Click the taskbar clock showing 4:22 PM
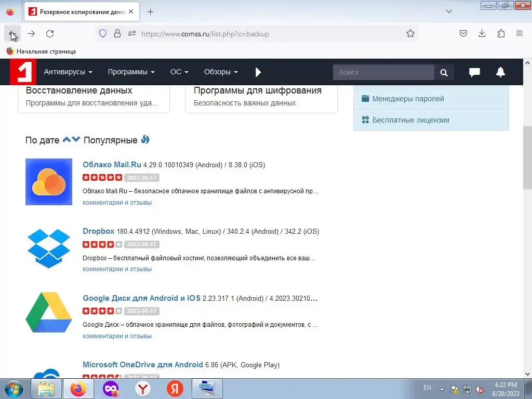 (x=506, y=389)
